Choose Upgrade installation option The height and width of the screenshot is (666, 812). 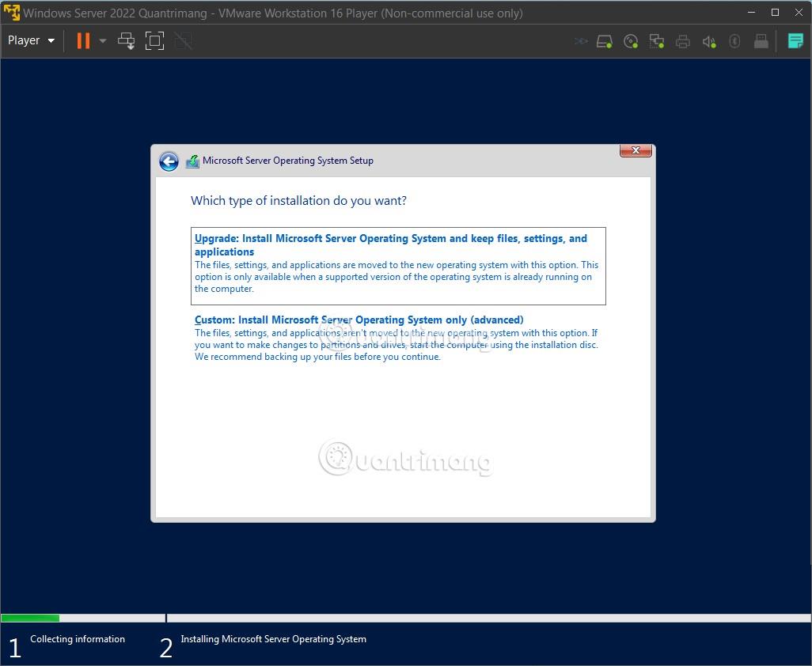[x=398, y=266]
